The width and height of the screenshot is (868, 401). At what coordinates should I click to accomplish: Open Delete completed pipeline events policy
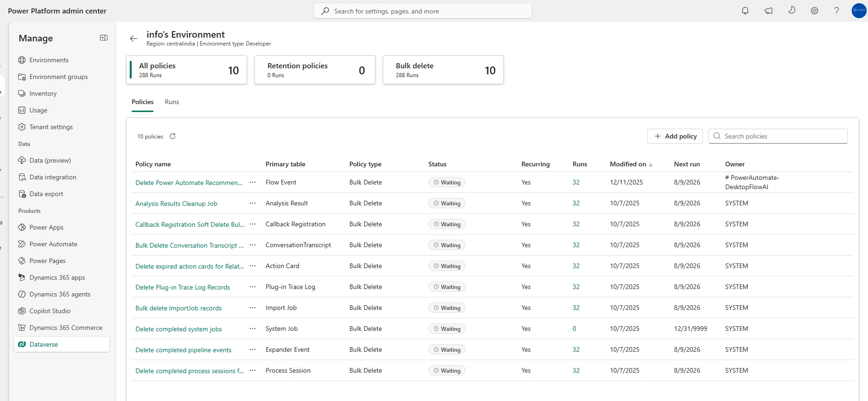tap(183, 350)
